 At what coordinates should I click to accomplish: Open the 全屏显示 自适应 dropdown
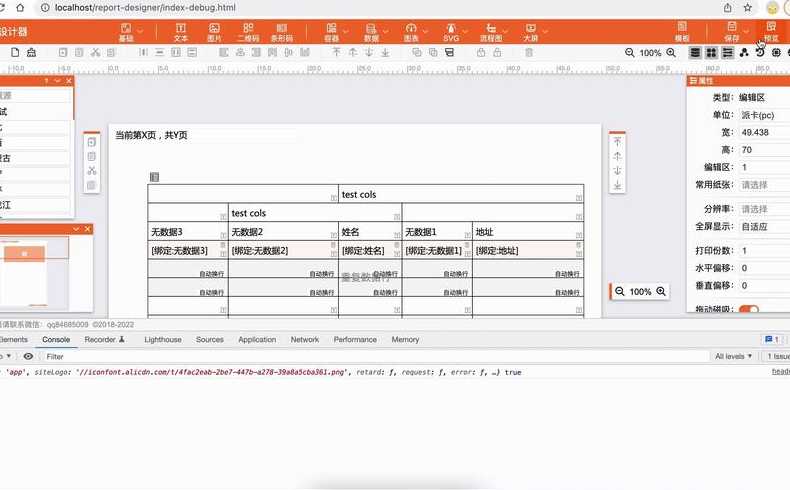764,227
